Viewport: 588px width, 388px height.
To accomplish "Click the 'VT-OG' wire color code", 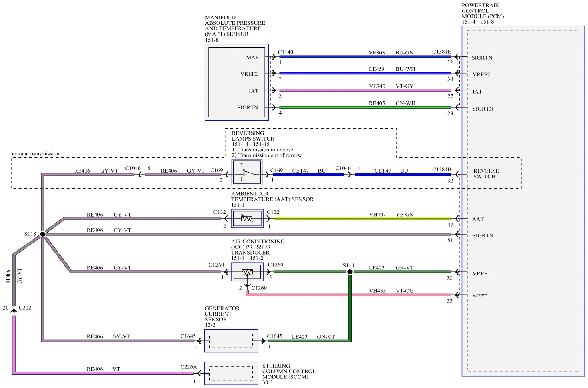I will click(405, 291).
